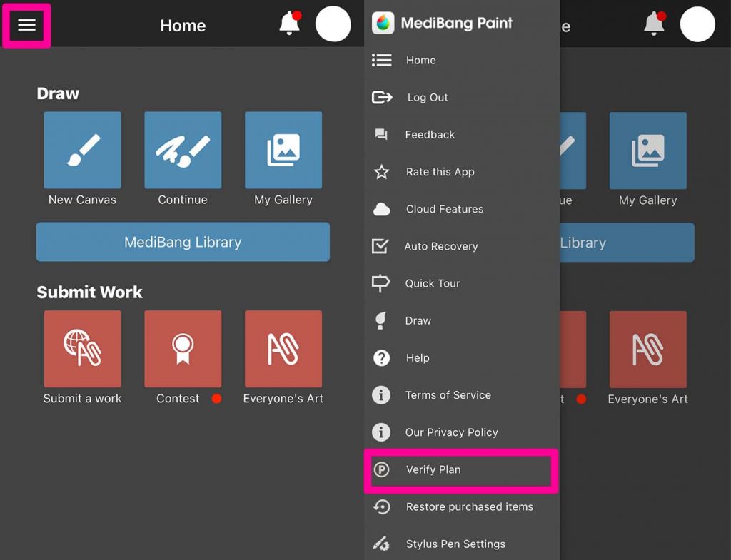Open the Contest ribbon tile

click(183, 349)
